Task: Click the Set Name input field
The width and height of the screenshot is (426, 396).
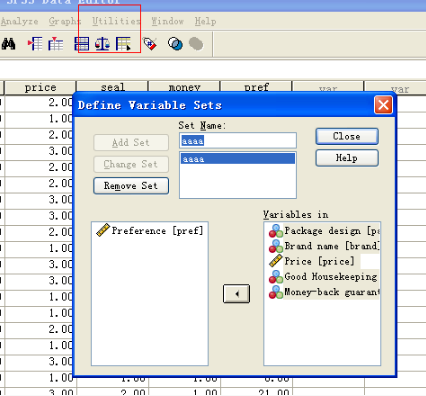Action: [x=238, y=141]
